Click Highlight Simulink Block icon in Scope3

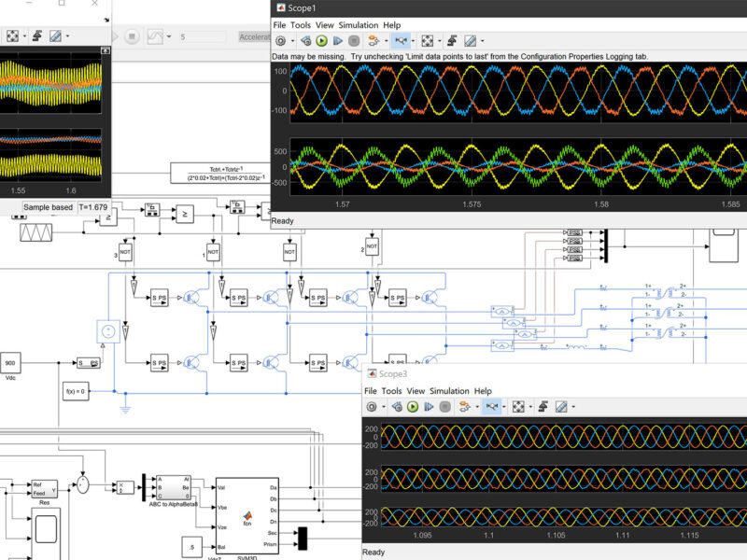tap(464, 407)
